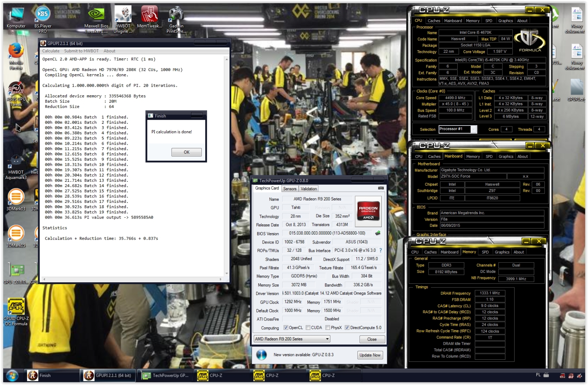This screenshot has width=588, height=385.
Task: Click GPU-Z screenshot camera icon
Action: tap(381, 188)
